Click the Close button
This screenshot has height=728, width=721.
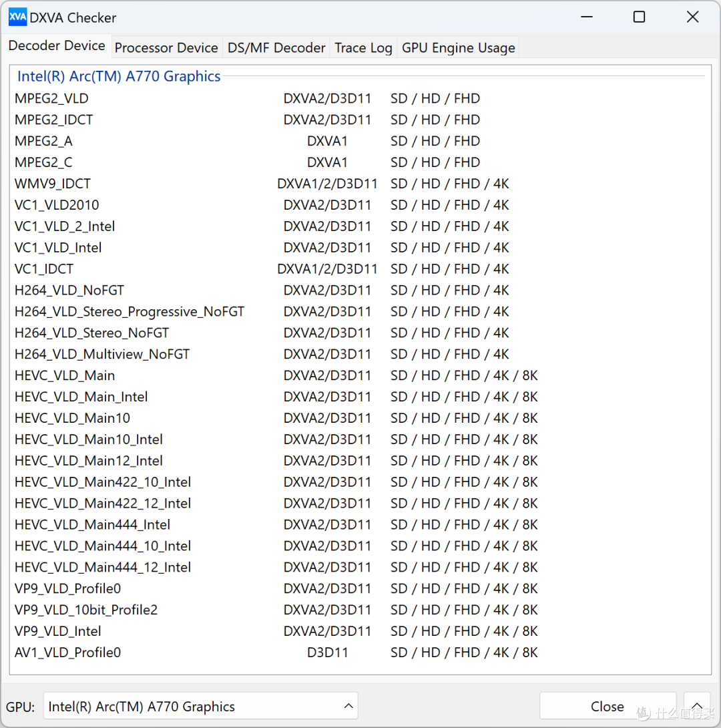608,706
